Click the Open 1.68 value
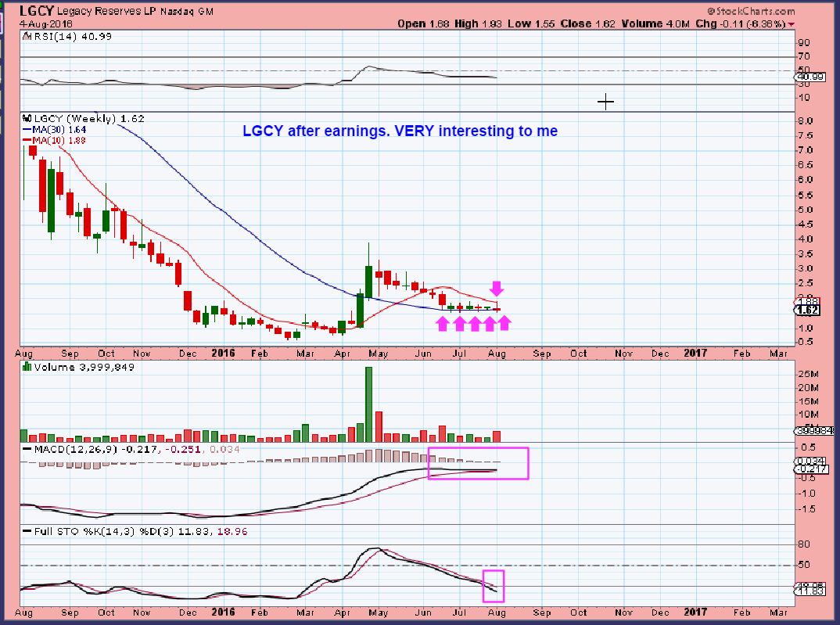The width and height of the screenshot is (840, 625). (423, 23)
